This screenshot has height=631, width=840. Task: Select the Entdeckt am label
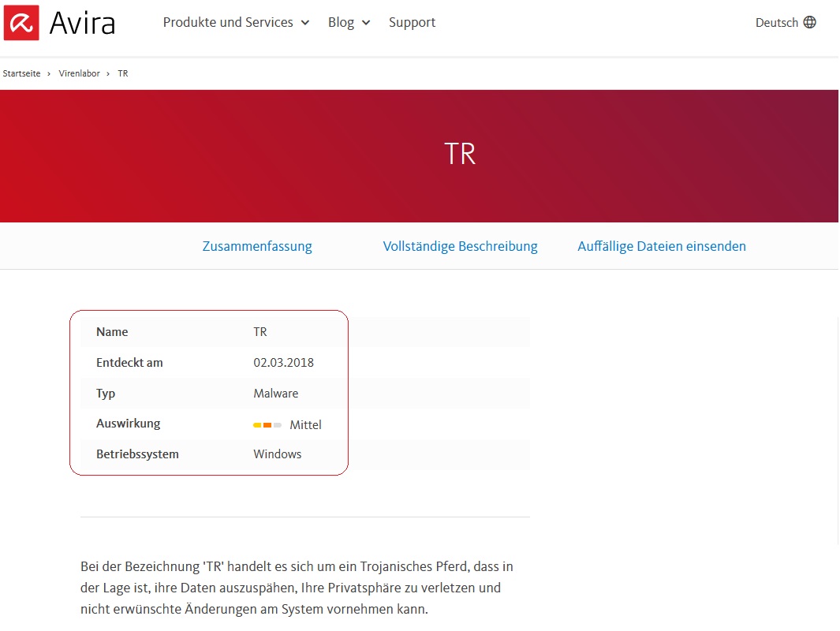(x=129, y=363)
